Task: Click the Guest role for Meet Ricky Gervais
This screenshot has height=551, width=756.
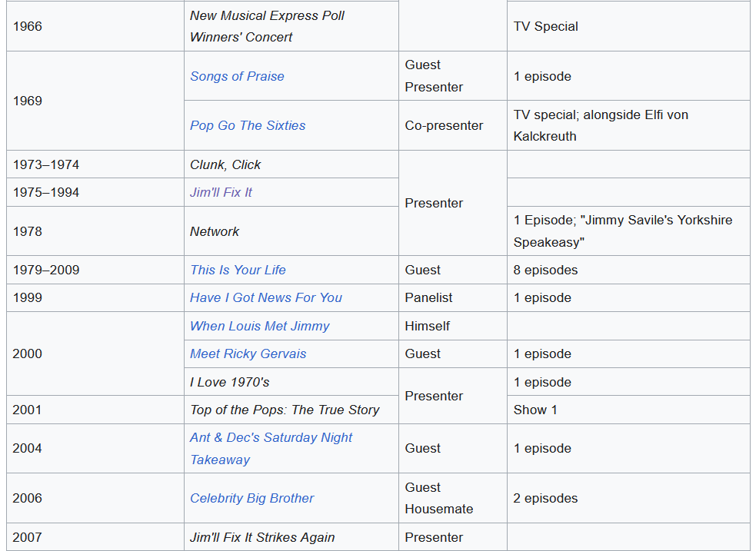Action: click(x=422, y=354)
